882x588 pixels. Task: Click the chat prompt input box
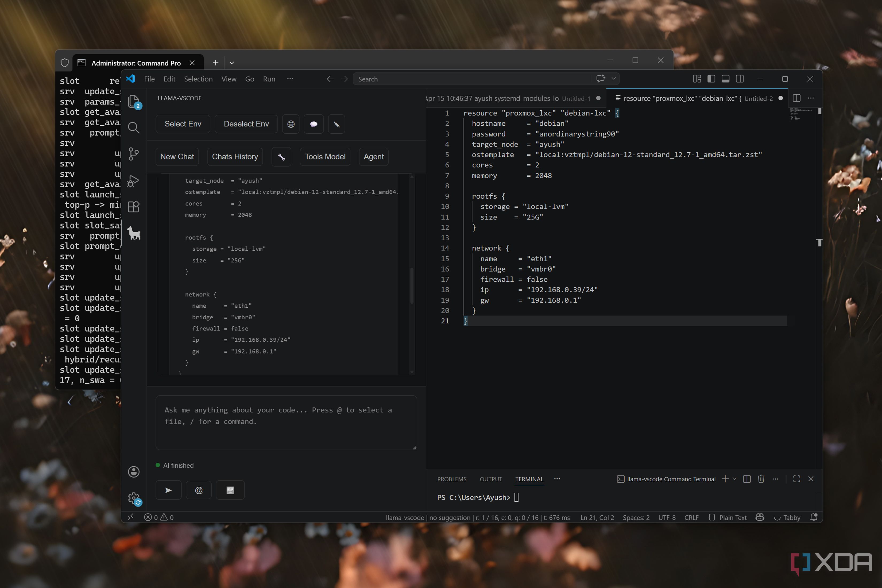pos(287,423)
